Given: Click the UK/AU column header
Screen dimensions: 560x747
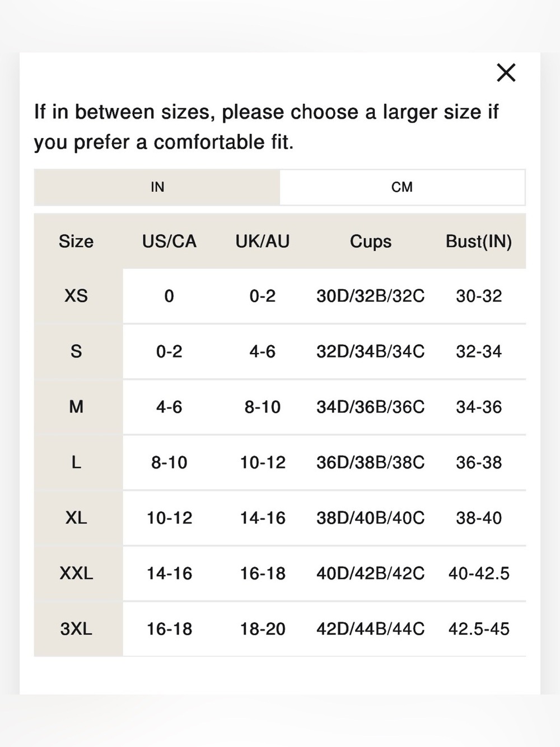Looking at the screenshot, I should (x=263, y=242).
